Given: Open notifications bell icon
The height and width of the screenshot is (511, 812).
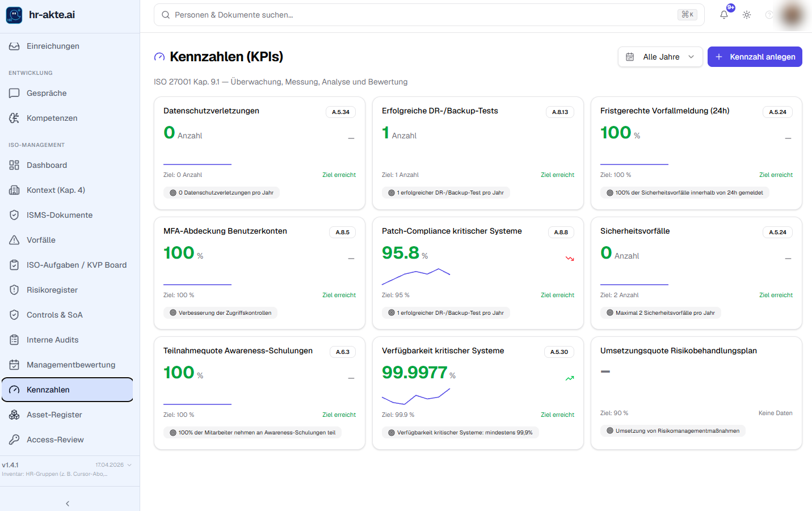Looking at the screenshot, I should tap(724, 15).
